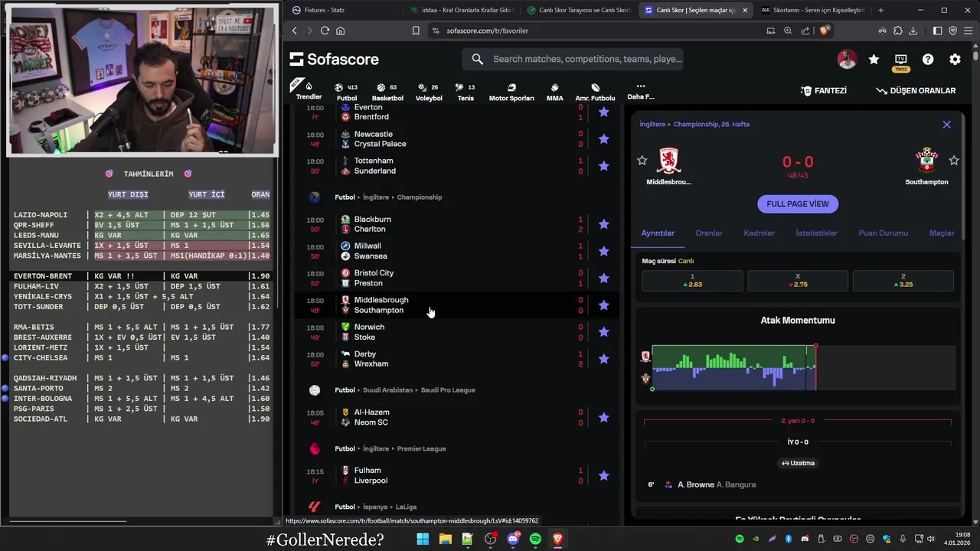Select the Amr. Futbolu icon
This screenshot has width=980, height=551.
[x=595, y=92]
